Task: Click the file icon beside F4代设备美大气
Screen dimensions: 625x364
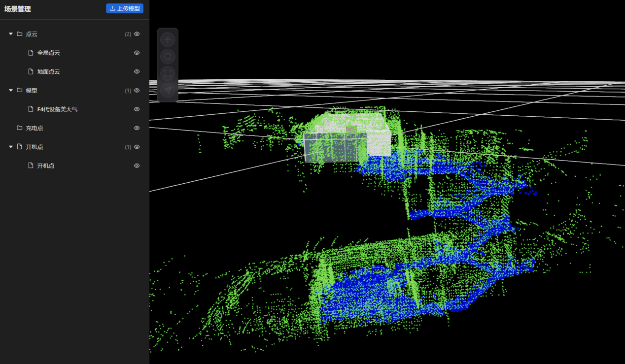Action: 31,109
